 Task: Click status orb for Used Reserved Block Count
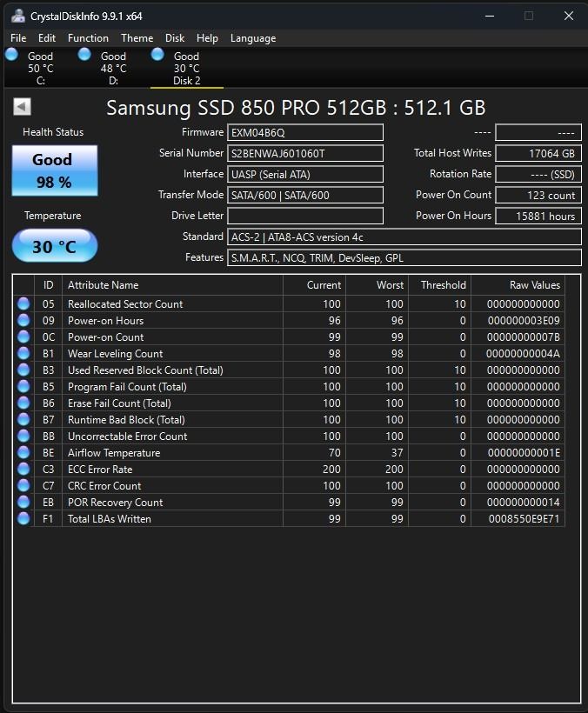23,370
